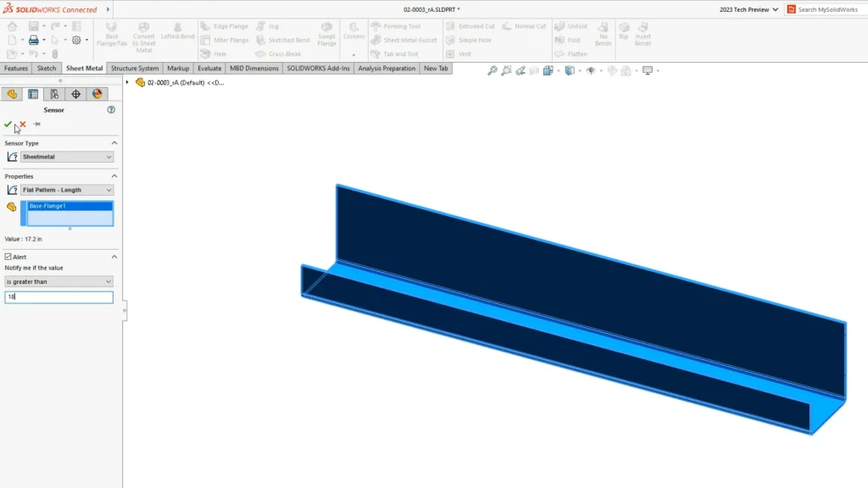
Task: Confirm the Sensor with green checkmark
Action: [8, 125]
